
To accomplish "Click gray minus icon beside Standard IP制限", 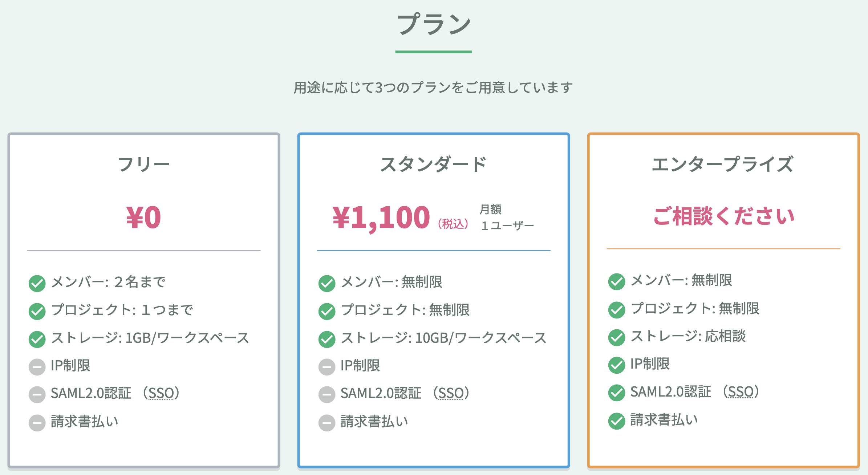I will click(x=327, y=367).
